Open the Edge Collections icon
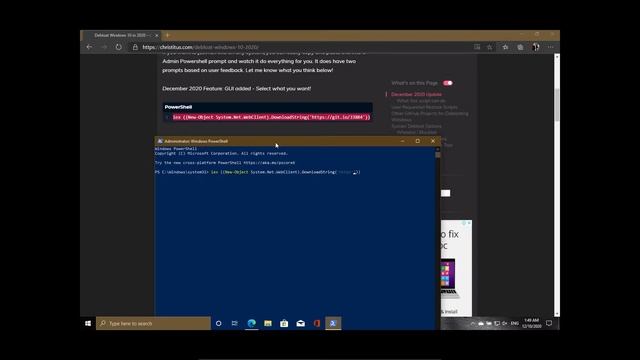The width and height of the screenshot is (640, 360). pyautogui.click(x=520, y=47)
